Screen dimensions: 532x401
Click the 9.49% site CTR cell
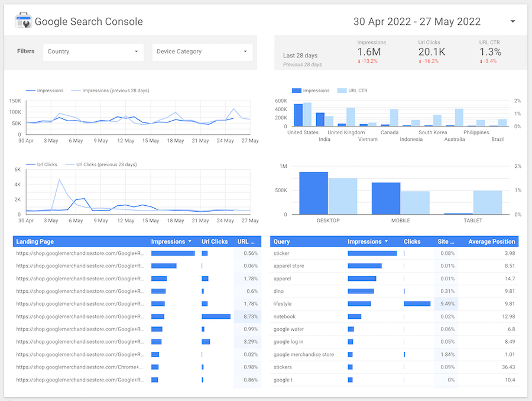447,304
